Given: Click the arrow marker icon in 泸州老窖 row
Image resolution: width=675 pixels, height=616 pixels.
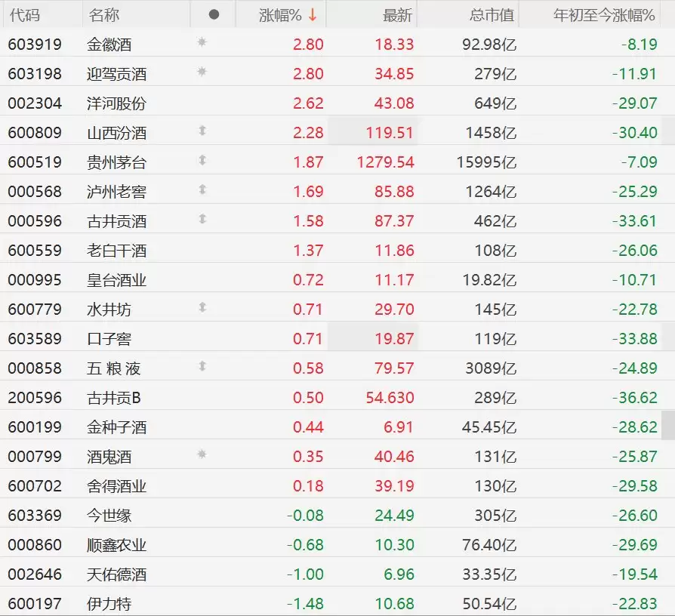Looking at the screenshot, I should (202, 189).
